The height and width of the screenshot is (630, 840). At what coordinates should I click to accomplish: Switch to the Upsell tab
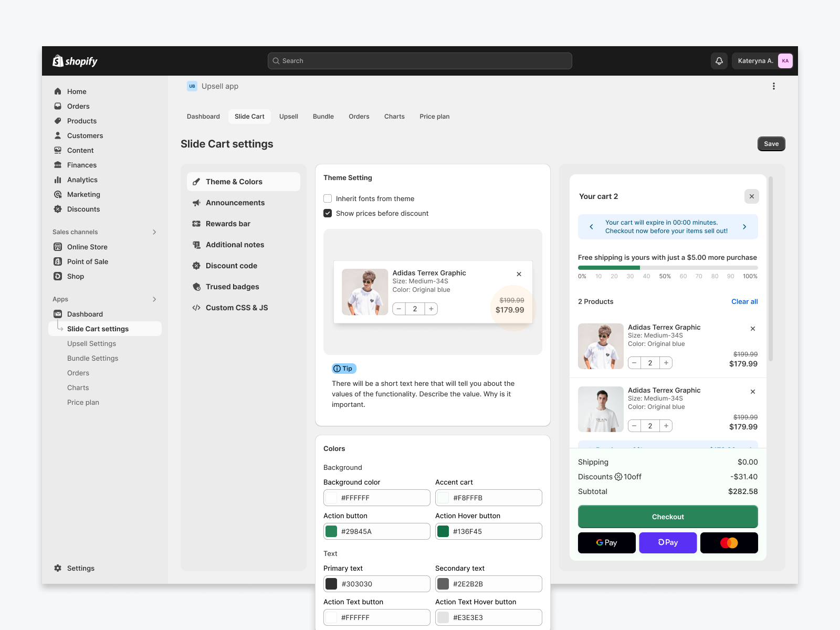[x=288, y=116]
